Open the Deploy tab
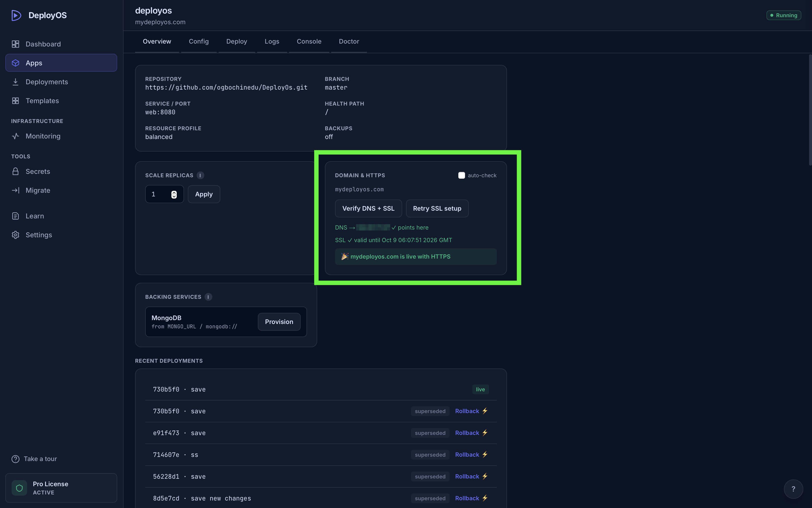The image size is (812, 508). [x=237, y=41]
